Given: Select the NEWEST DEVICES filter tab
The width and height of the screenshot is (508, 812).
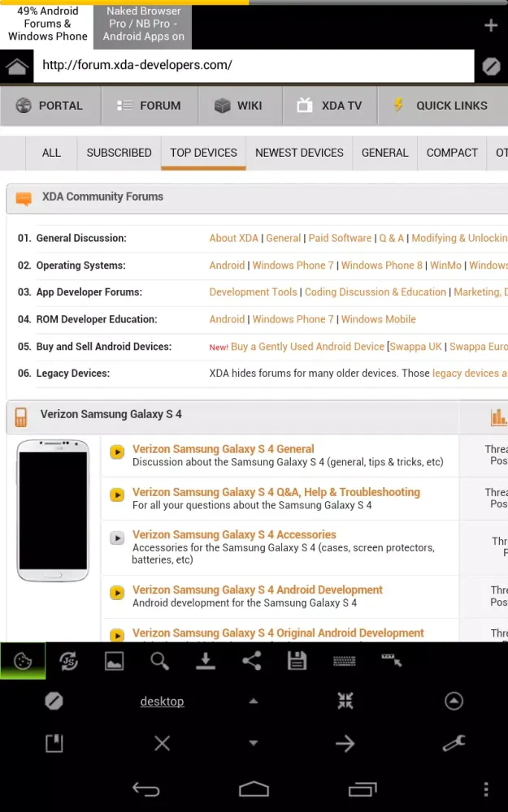Looking at the screenshot, I should click(x=299, y=153).
